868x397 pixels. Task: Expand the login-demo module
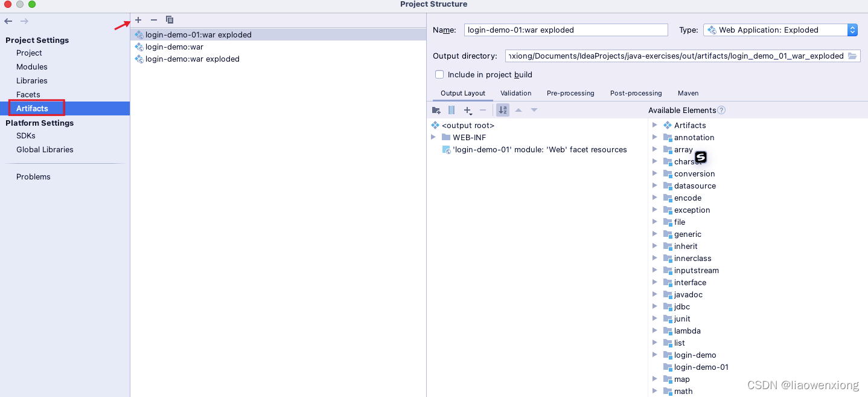pos(655,355)
